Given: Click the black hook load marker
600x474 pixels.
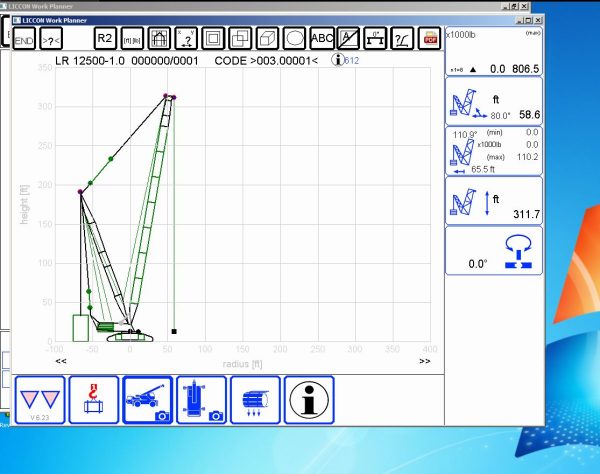Looking at the screenshot, I should point(174,331).
